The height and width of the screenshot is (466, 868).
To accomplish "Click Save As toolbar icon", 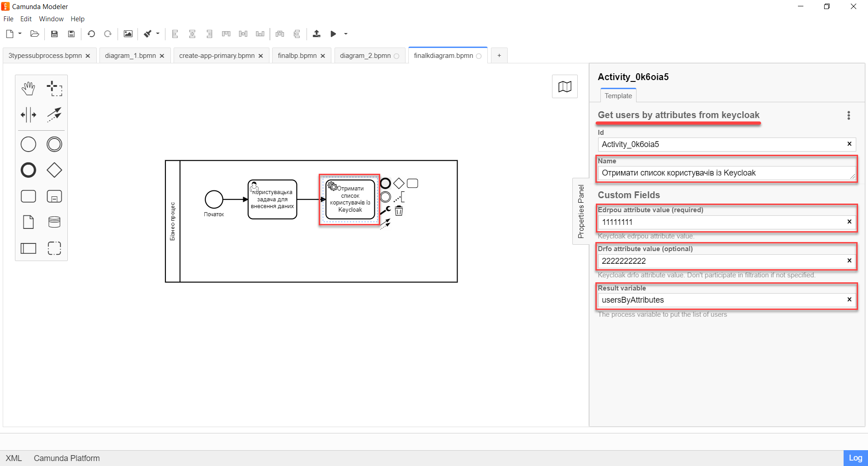I will 71,34.
